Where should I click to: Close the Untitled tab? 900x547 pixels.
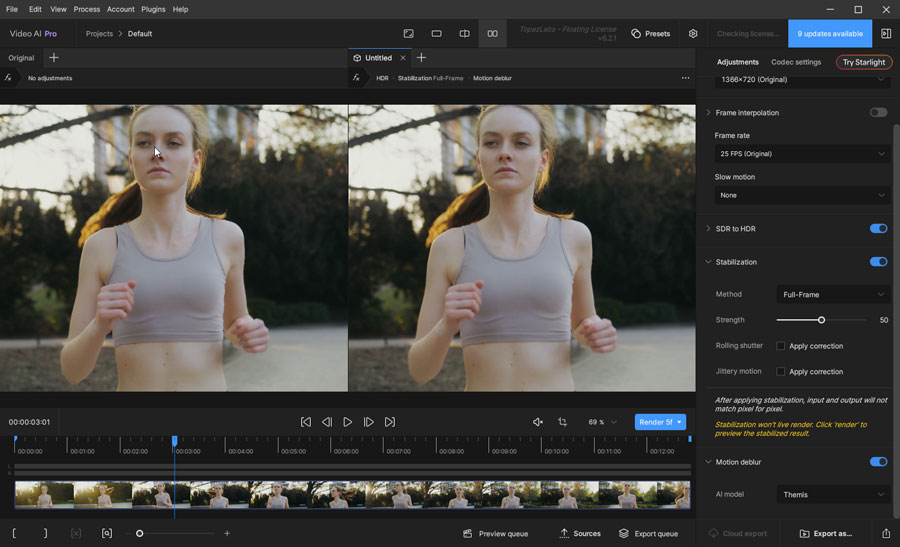coord(403,58)
